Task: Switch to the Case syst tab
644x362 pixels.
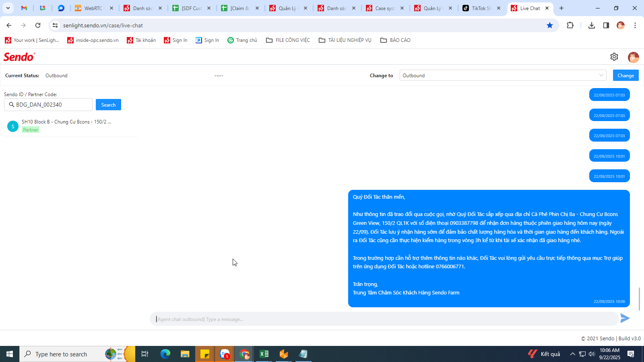Action: click(x=385, y=8)
